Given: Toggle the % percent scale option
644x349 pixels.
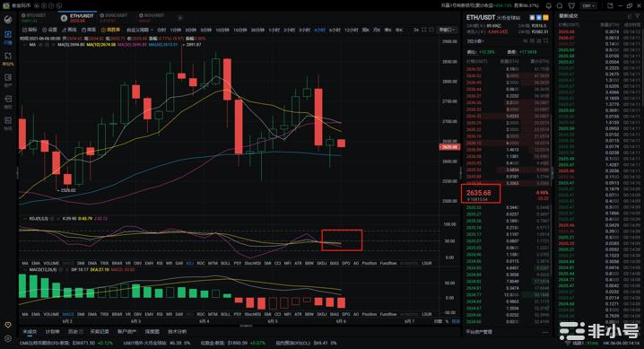Looking at the screenshot, I should [448, 321].
